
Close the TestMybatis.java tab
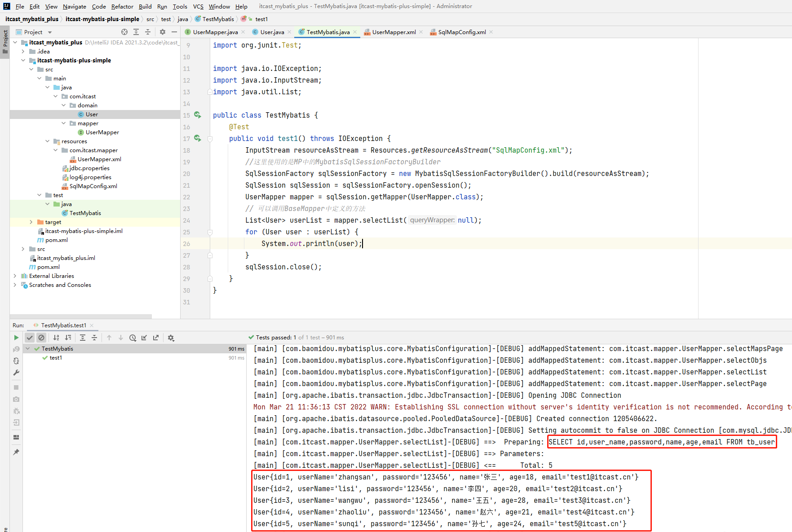(x=355, y=32)
